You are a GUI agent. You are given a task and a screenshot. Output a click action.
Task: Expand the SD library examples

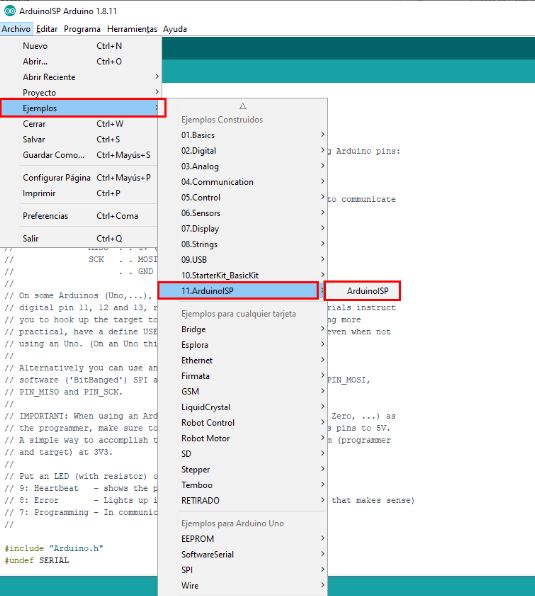coord(242,454)
